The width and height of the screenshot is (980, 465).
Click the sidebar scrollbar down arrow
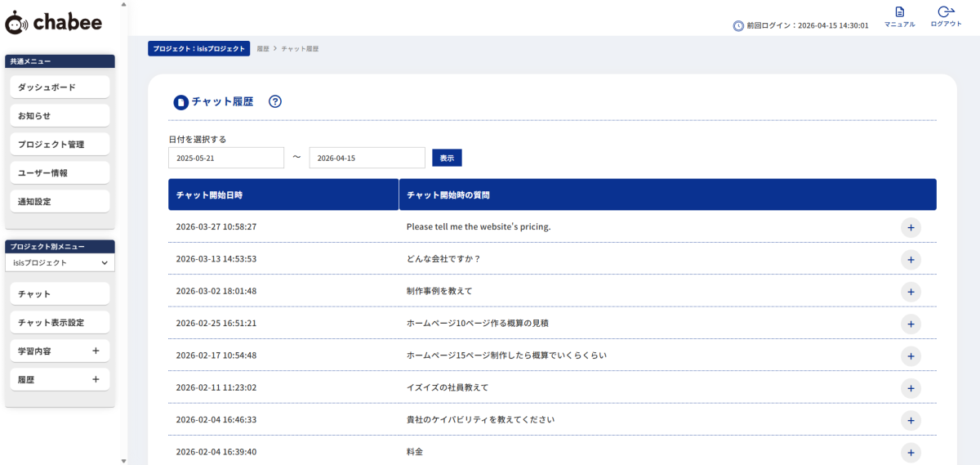(x=123, y=460)
